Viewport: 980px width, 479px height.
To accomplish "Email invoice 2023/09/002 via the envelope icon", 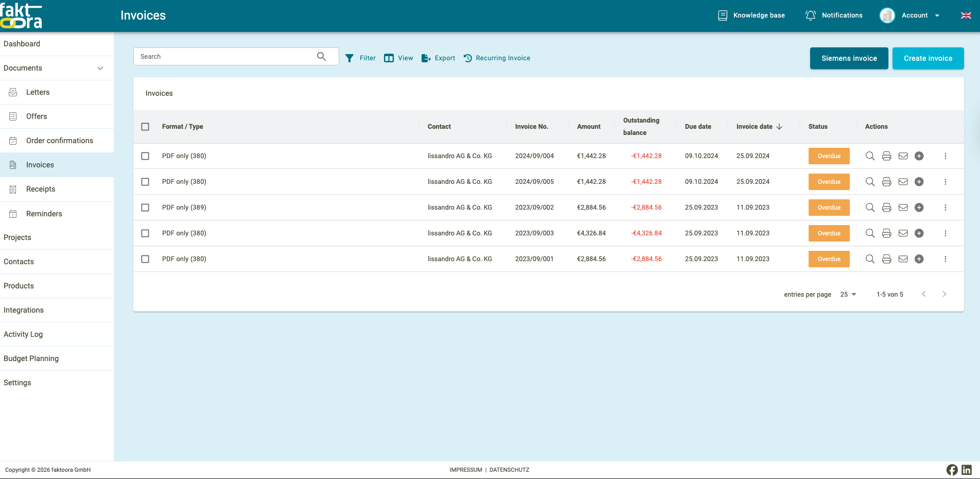I will [903, 207].
